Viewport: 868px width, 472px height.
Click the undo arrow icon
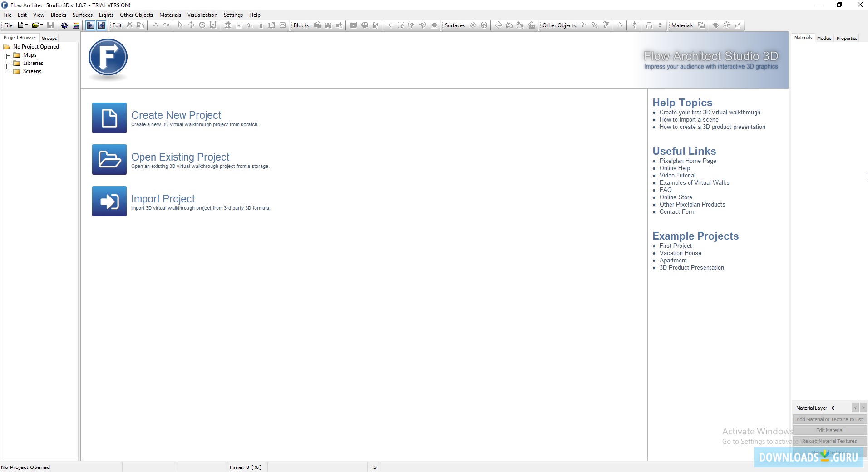click(x=155, y=25)
